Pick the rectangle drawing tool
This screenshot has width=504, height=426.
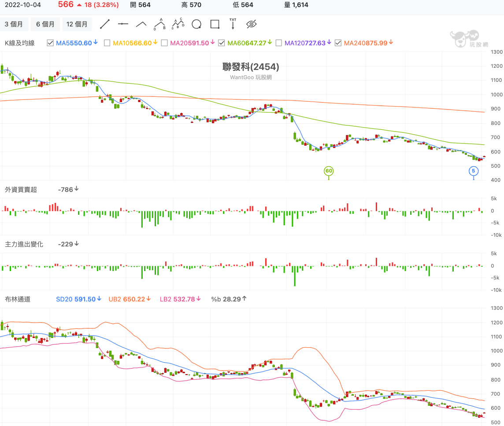tap(215, 24)
